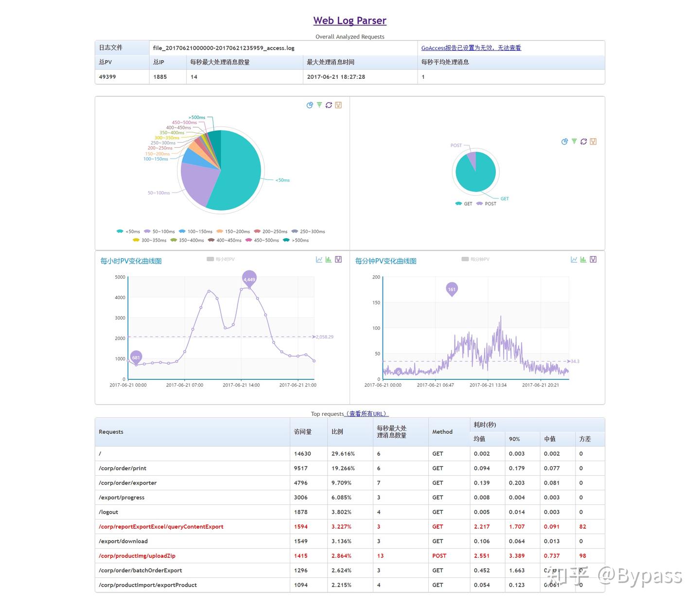700x607 pixels.
Task: Switch response-time chart to pie view
Action: (x=309, y=105)
